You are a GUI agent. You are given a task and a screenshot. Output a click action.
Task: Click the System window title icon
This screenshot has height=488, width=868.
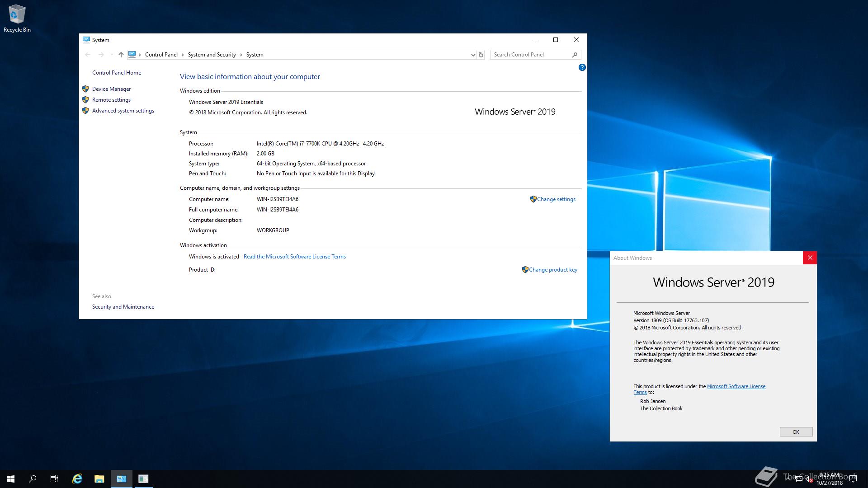[86, 40]
